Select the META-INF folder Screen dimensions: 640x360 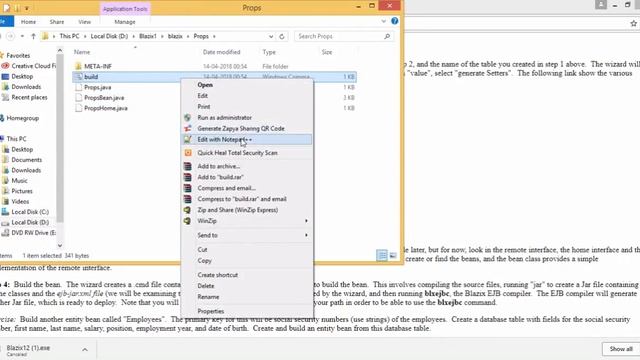tap(98, 66)
